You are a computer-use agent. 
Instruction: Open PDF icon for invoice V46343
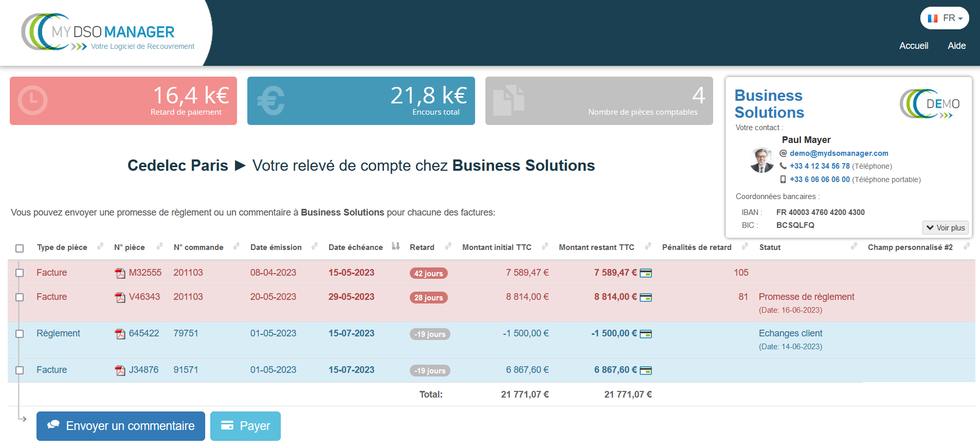click(120, 297)
